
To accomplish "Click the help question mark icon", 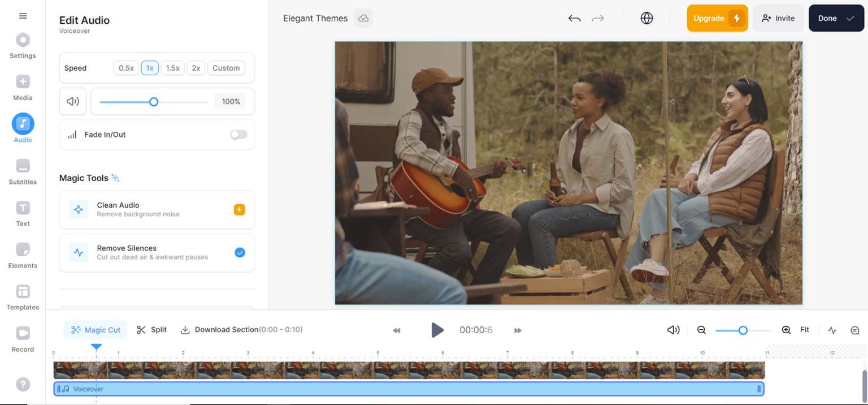I will pos(23,385).
